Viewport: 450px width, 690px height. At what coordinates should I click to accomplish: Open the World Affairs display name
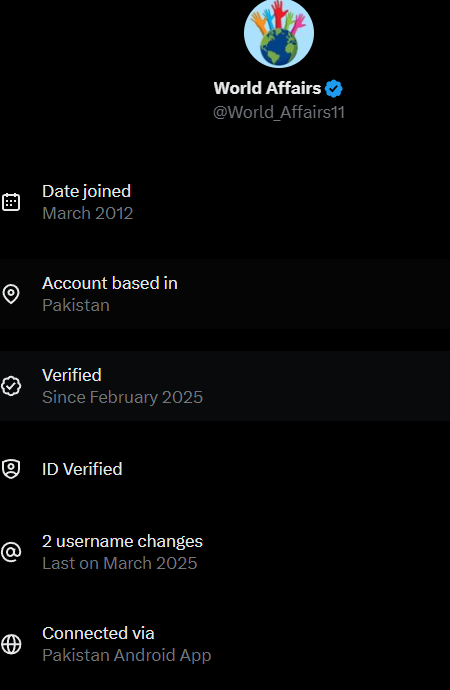267,88
